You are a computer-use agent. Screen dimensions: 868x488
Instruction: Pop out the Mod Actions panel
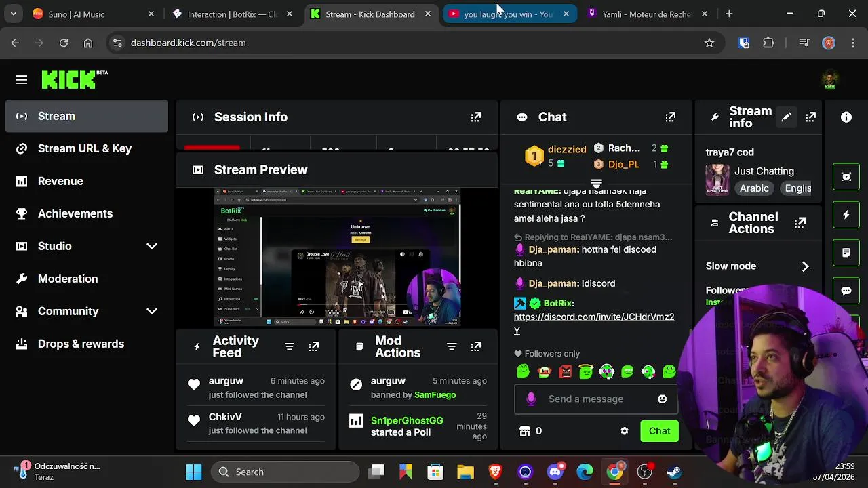476,346
